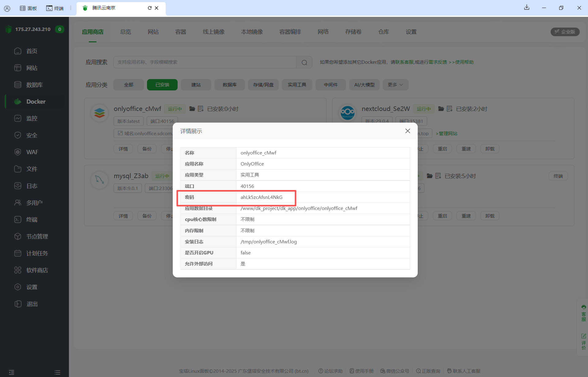Image resolution: width=588 pixels, height=377 pixels.
Task: Close the 详情展示 dialog
Action: pos(408,131)
